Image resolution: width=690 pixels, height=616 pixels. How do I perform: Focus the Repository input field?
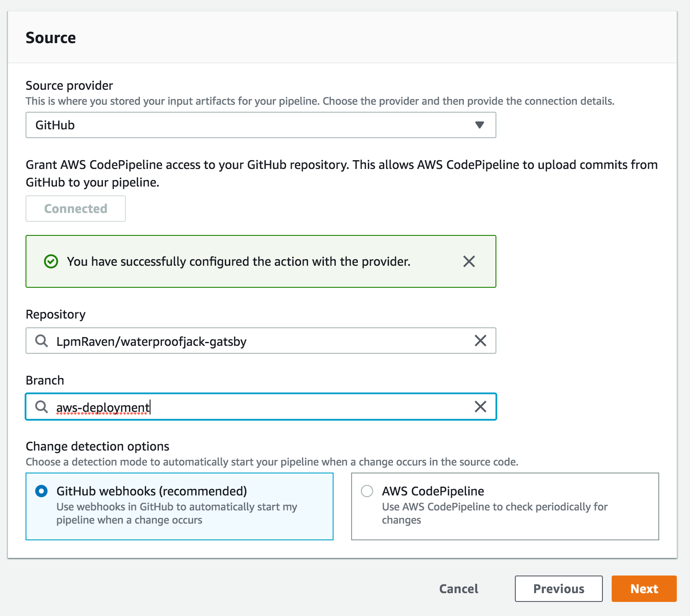pos(260,341)
